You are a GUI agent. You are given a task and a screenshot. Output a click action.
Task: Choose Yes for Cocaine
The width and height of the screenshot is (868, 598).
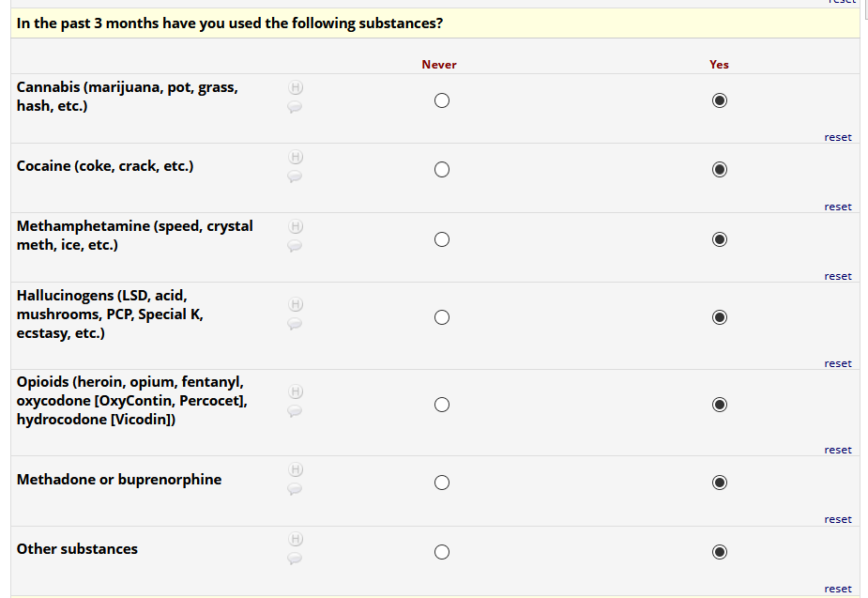click(x=720, y=170)
